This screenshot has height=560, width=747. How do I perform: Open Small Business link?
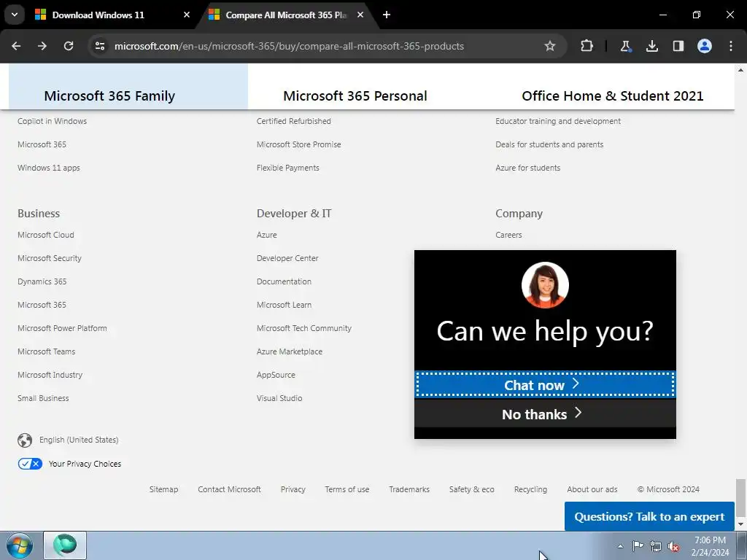tap(43, 398)
